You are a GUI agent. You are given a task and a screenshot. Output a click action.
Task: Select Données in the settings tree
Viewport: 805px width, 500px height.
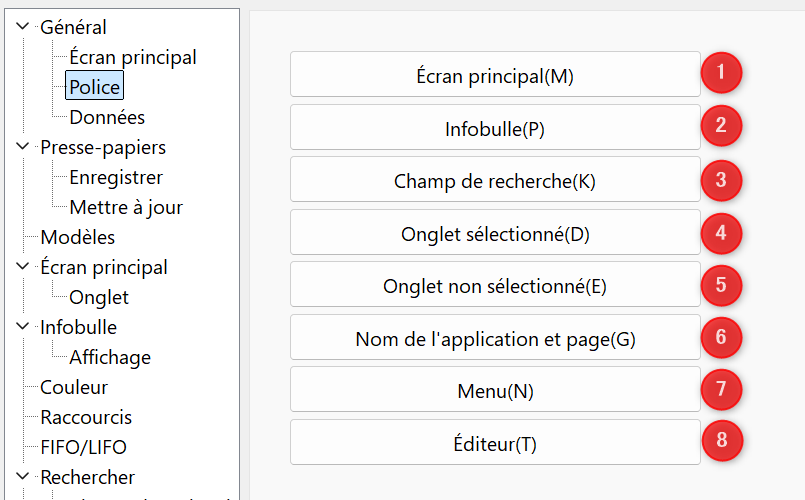pyautogui.click(x=107, y=118)
